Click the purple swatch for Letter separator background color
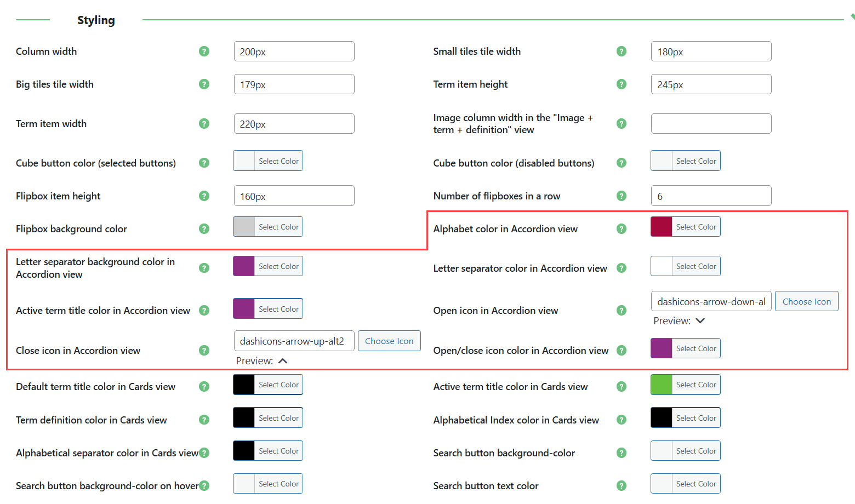Image resolution: width=855 pixels, height=504 pixels. (243, 266)
